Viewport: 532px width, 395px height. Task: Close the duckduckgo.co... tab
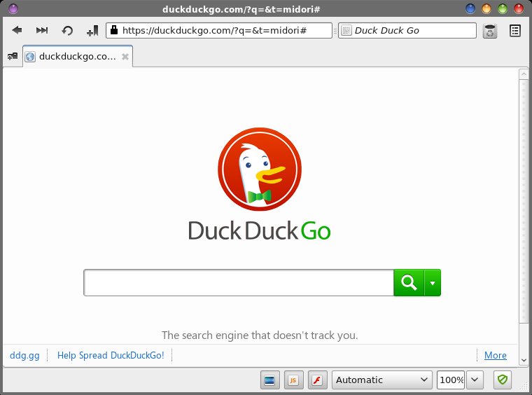click(125, 57)
